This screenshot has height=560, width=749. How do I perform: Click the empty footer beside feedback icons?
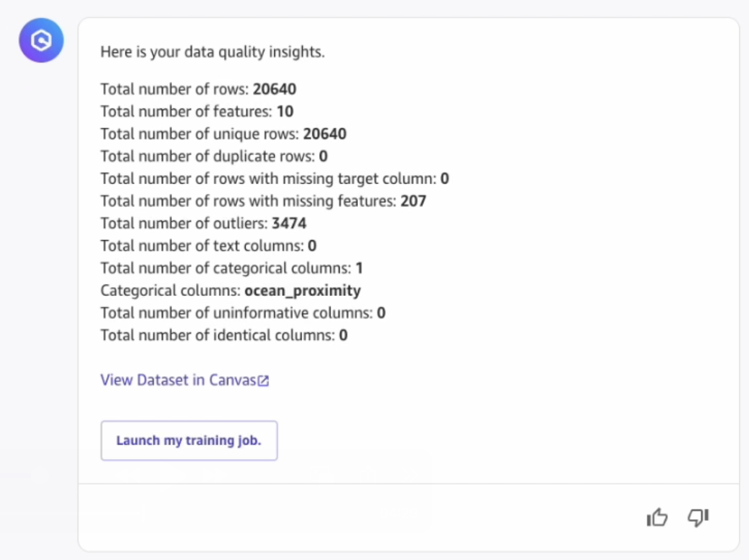[359, 517]
